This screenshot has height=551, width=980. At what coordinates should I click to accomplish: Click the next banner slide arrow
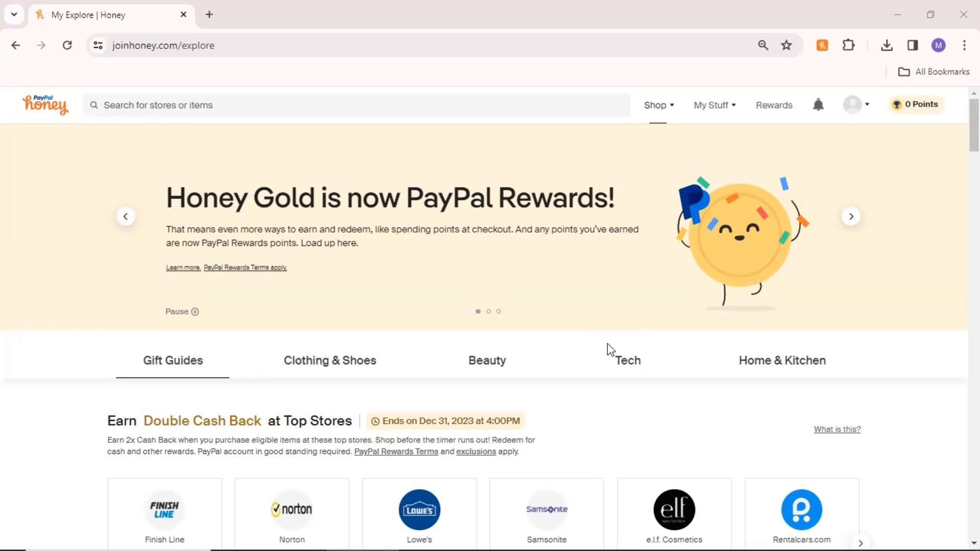coord(850,216)
